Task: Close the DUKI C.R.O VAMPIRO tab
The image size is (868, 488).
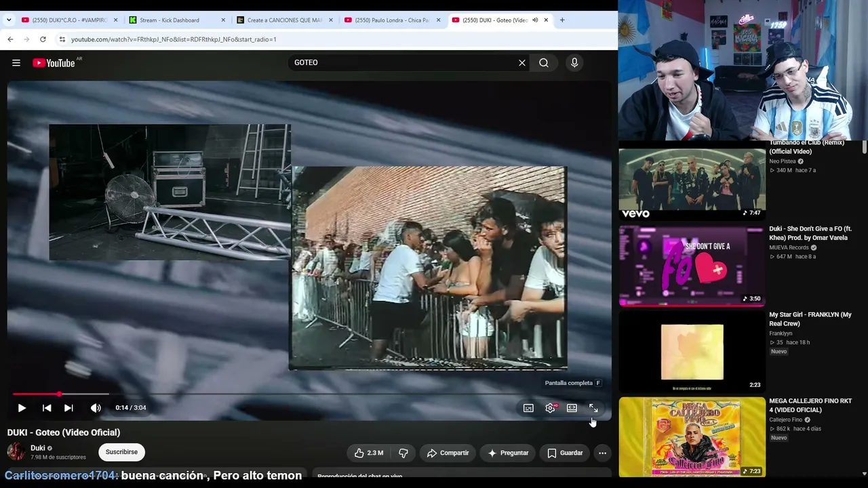Action: click(115, 20)
